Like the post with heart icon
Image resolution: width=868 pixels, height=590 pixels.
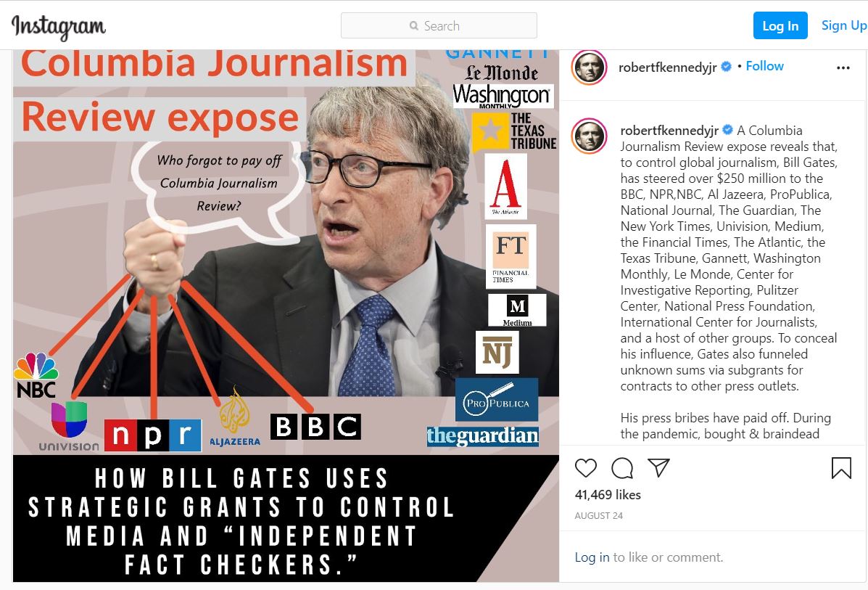click(586, 468)
